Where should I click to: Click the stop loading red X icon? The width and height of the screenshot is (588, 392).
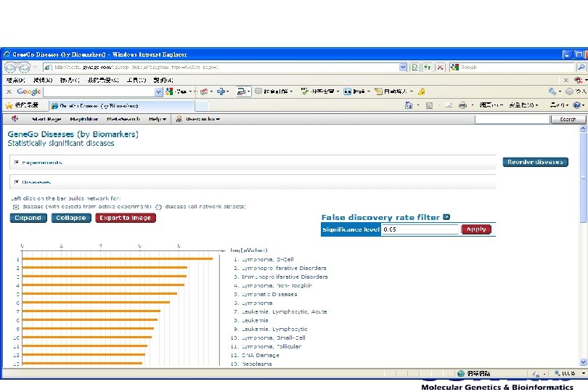[440, 67]
